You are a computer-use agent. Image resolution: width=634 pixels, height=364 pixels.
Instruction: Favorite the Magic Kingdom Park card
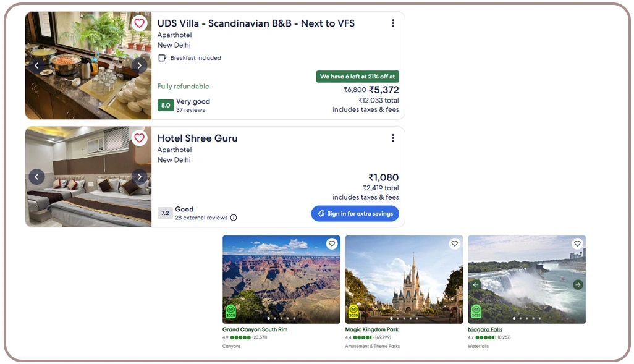(455, 244)
